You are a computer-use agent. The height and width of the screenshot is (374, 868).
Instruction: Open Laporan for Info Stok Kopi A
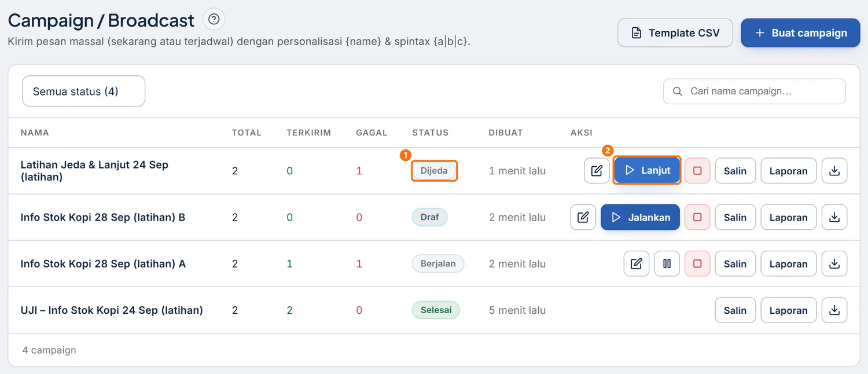pos(788,263)
